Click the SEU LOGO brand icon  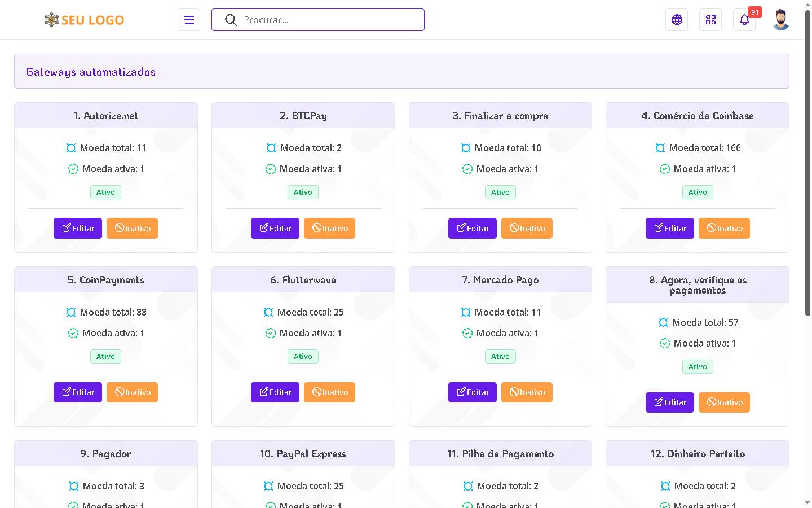tap(51, 20)
